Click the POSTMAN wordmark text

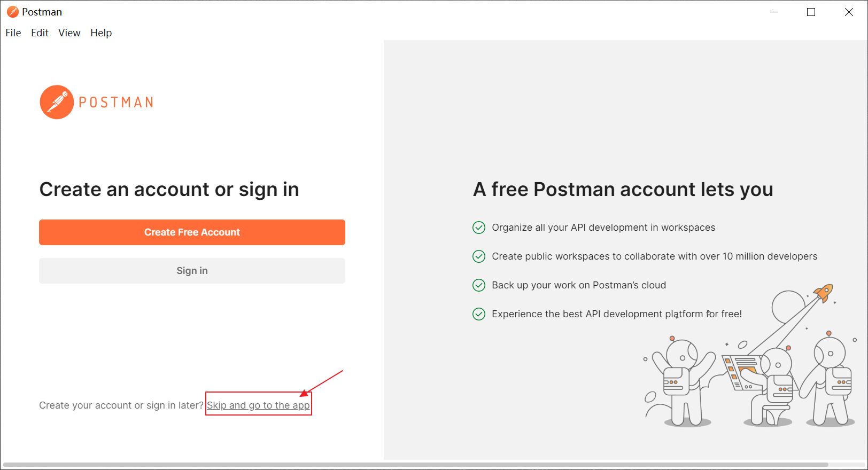click(x=116, y=103)
